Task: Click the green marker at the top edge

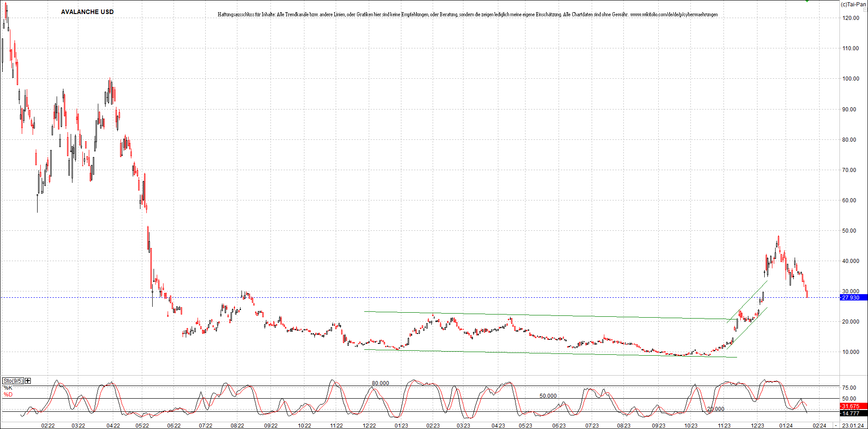Action: coord(807,1)
